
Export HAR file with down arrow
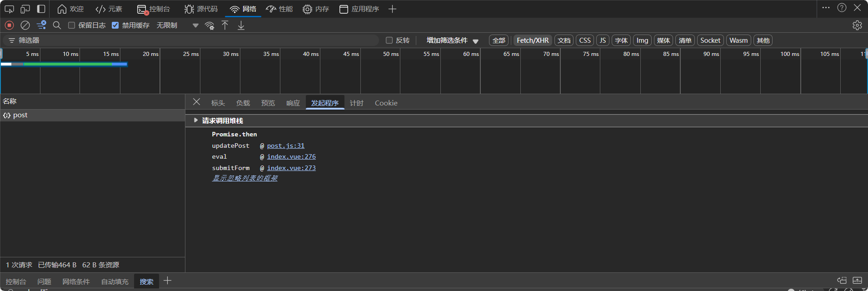(241, 25)
